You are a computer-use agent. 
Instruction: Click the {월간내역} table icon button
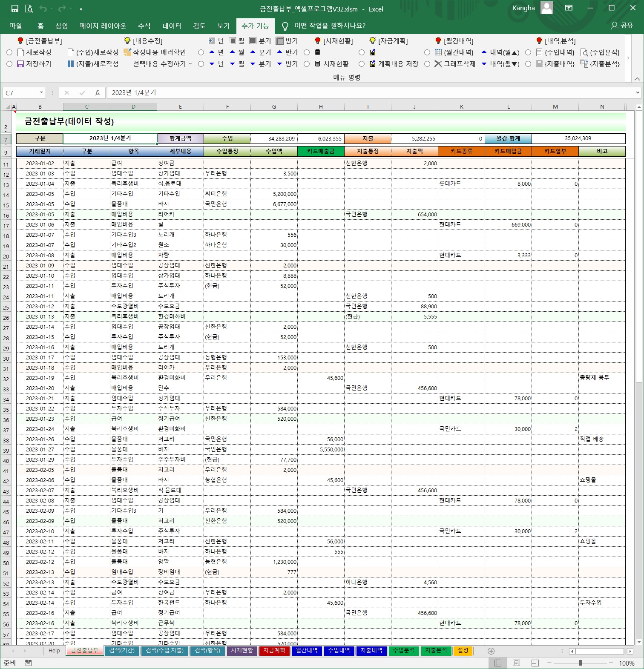[x=454, y=52]
